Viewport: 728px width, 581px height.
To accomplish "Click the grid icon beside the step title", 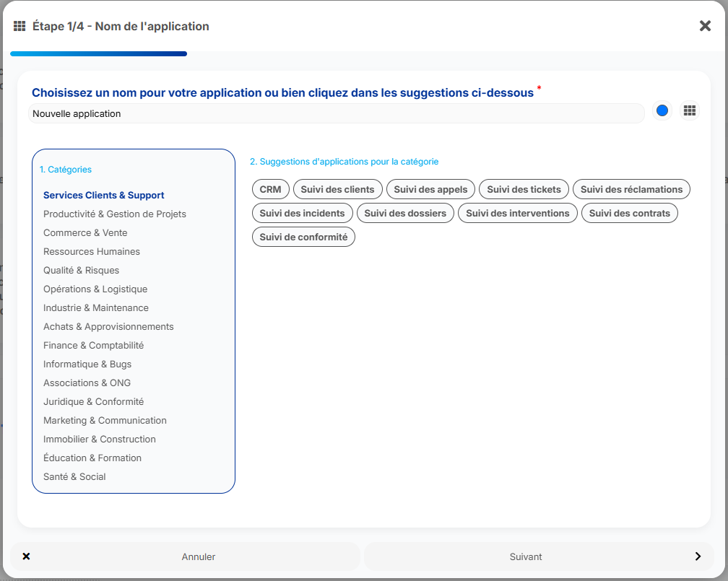I will tap(19, 26).
